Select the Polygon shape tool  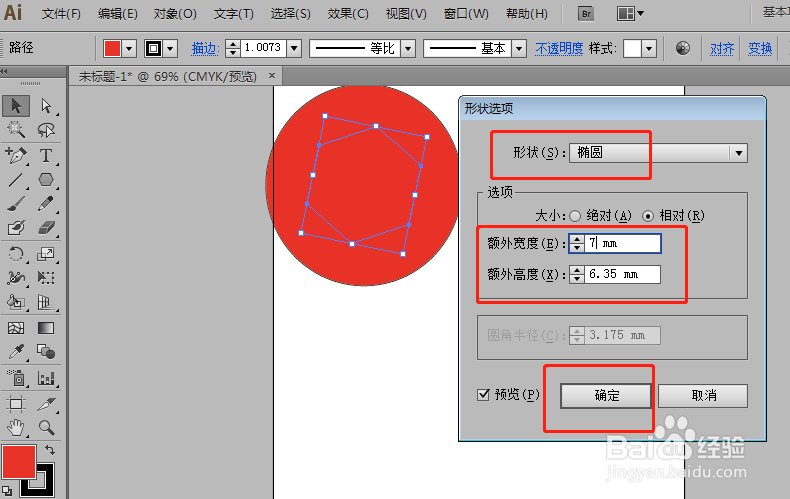[x=46, y=179]
